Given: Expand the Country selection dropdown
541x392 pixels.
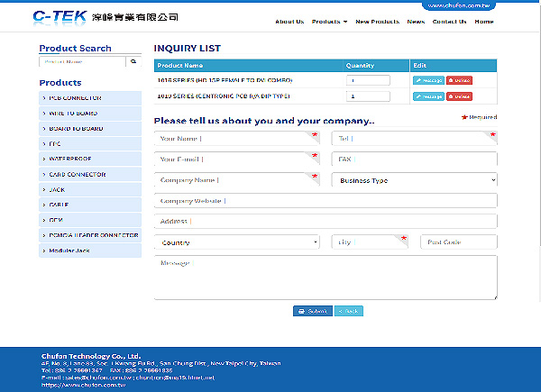Looking at the screenshot, I should [x=237, y=242].
